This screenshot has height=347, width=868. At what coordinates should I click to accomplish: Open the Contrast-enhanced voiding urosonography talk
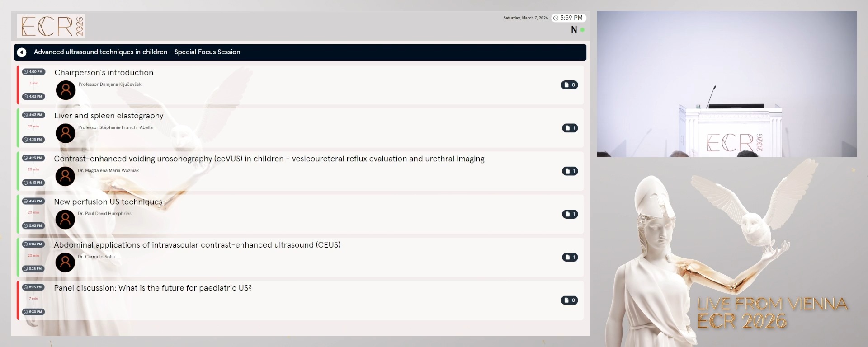point(269,159)
